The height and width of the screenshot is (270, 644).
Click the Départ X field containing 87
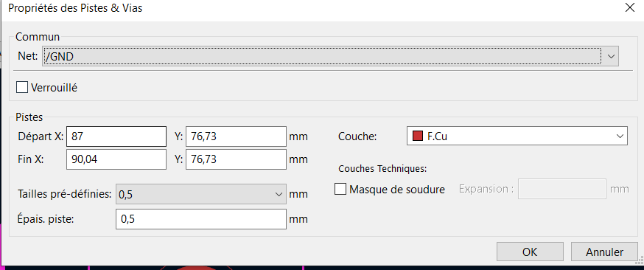pyautogui.click(x=116, y=136)
